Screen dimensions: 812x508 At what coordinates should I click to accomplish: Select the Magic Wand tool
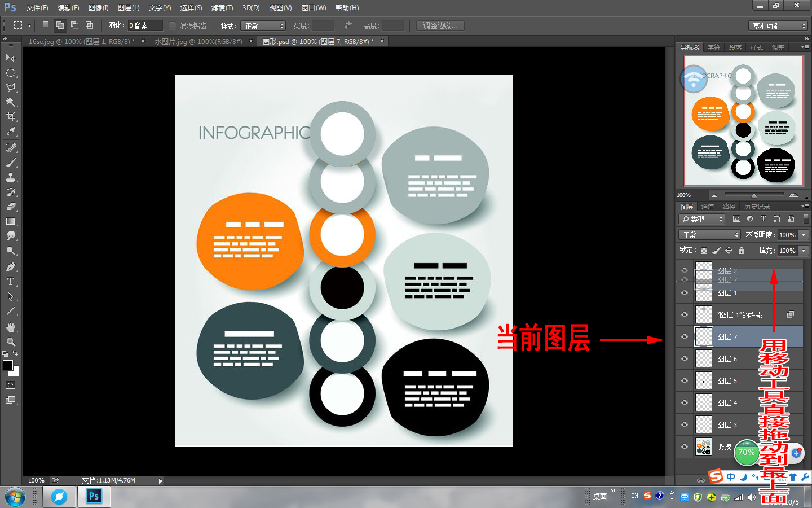coord(10,102)
